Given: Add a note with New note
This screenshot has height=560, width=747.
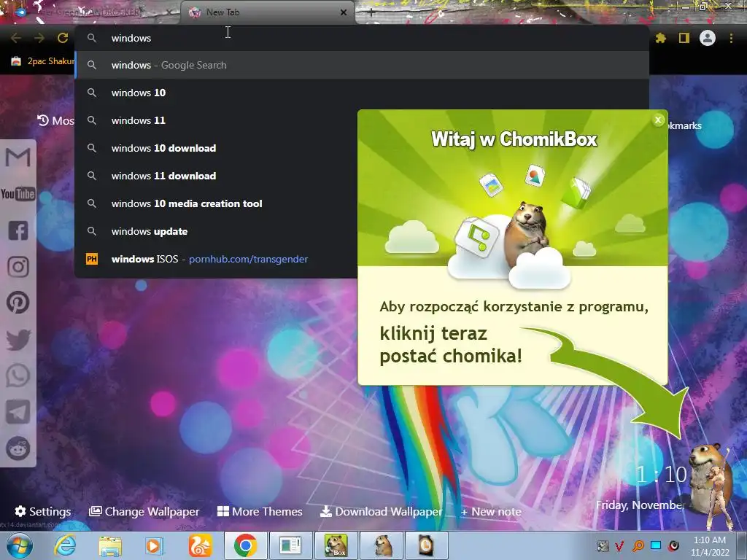Looking at the screenshot, I should pos(491,511).
